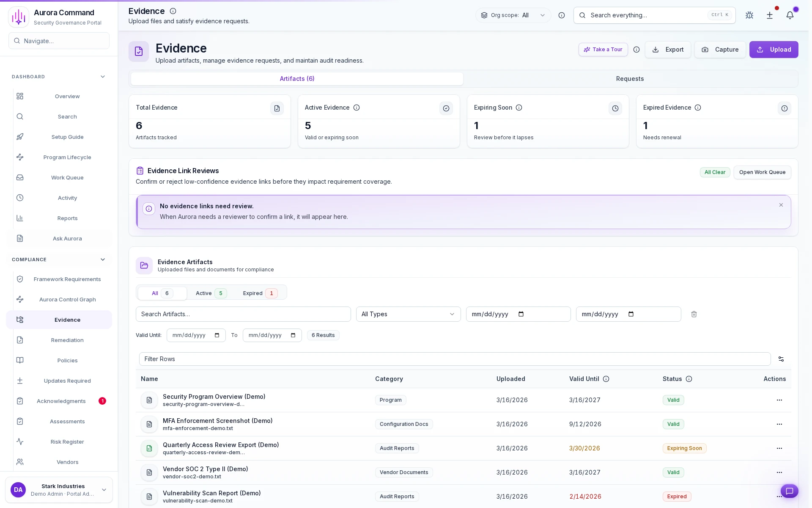
Task: Click the bug report icon in top bar
Action: click(x=749, y=15)
